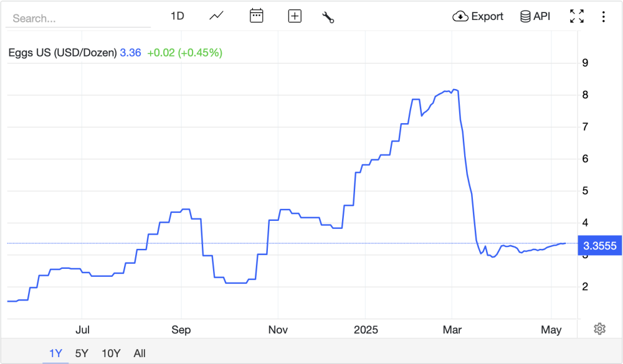The height and width of the screenshot is (364, 623).
Task: Focus the Search input field
Action: click(x=78, y=18)
